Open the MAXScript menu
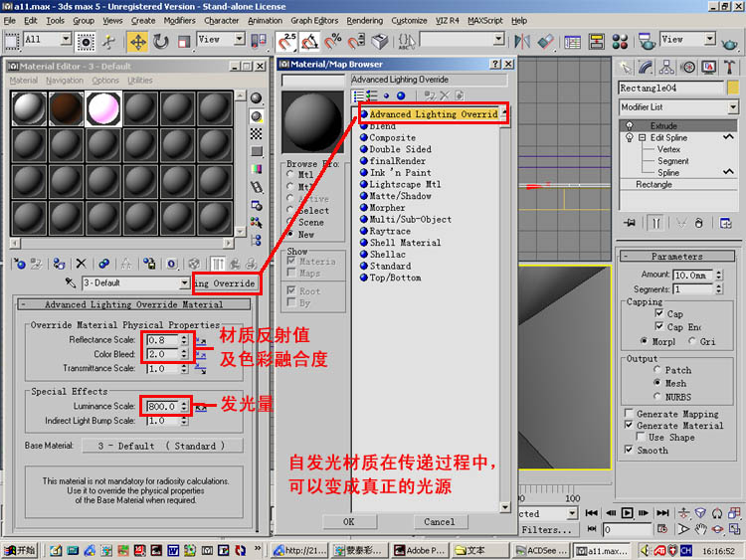 click(x=484, y=21)
